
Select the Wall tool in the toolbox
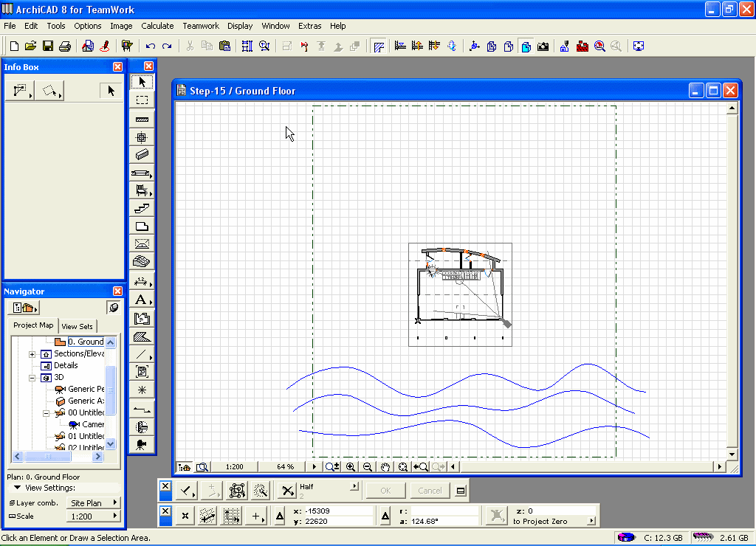[x=142, y=118]
